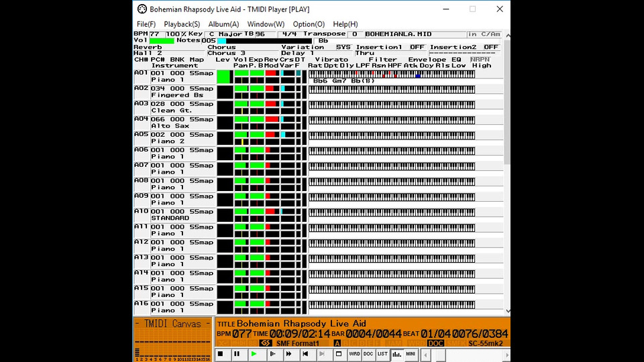
Task: Click chord text 'Bb6 Gm7 Bb(8)'
Action: [344, 81]
